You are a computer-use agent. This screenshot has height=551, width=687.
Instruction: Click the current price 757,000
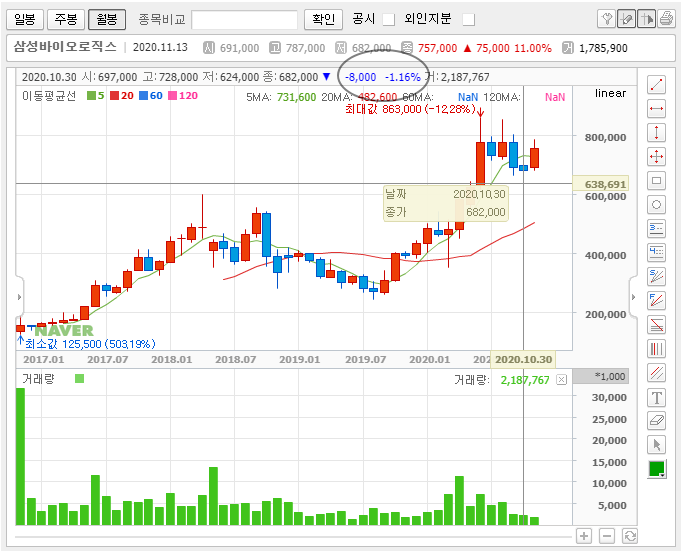437,48
